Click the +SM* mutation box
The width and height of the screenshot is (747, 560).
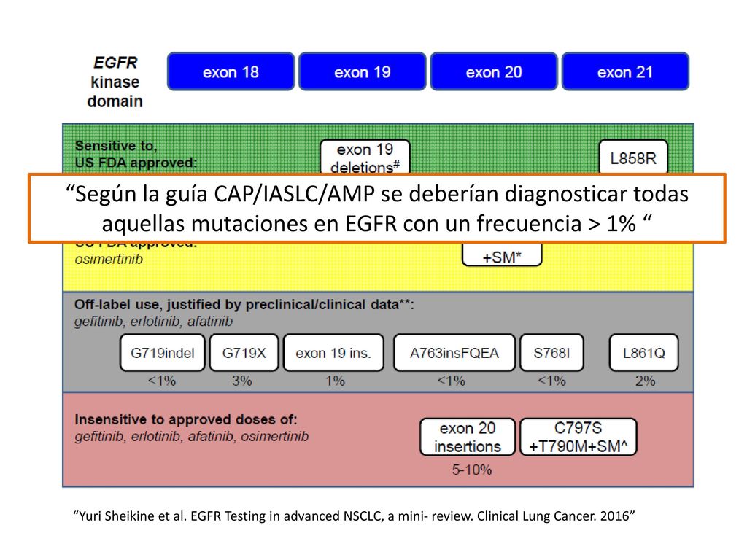502,255
